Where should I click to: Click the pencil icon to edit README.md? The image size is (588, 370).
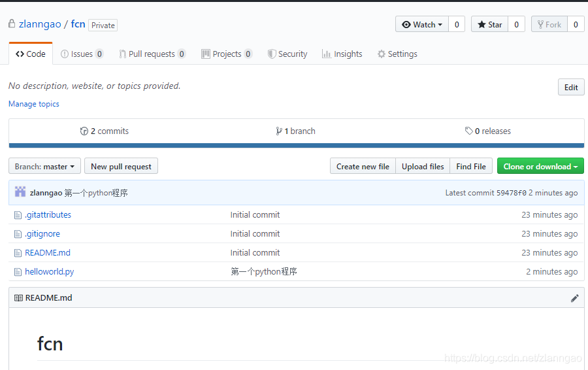(574, 298)
